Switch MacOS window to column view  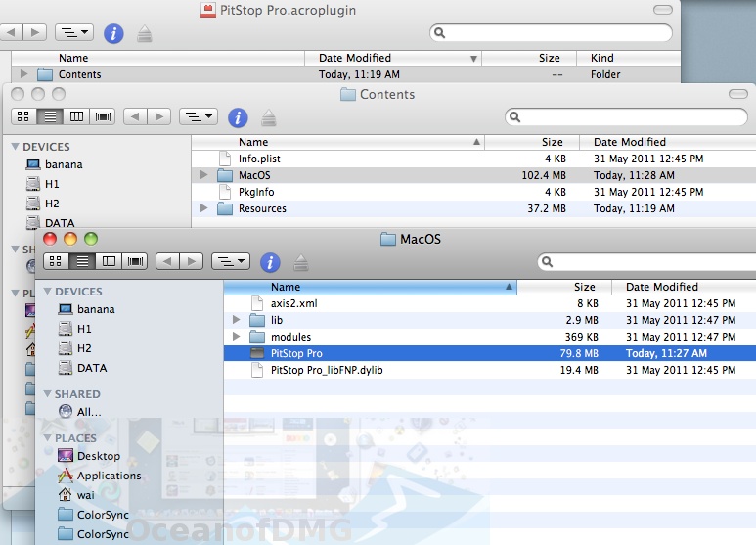coord(109,261)
